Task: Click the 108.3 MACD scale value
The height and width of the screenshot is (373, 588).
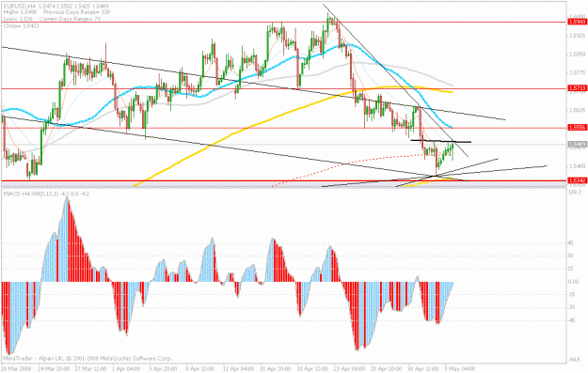Action: pyautogui.click(x=575, y=192)
